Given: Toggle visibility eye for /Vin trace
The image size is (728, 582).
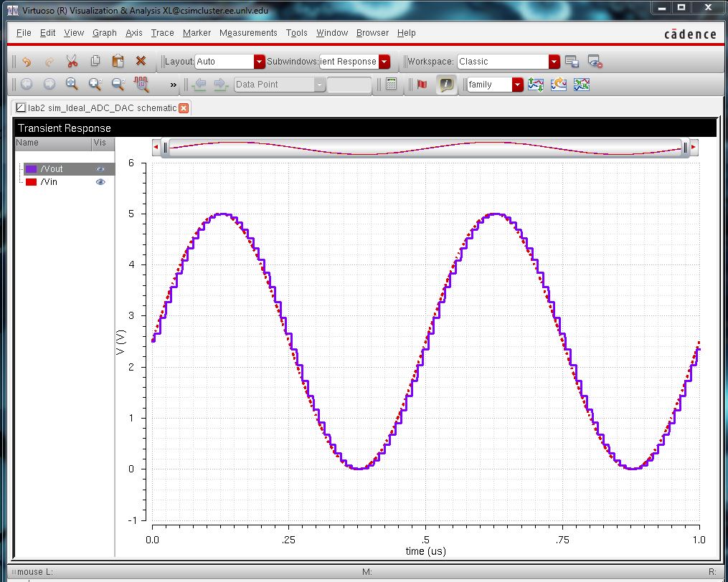Looking at the screenshot, I should [100, 182].
